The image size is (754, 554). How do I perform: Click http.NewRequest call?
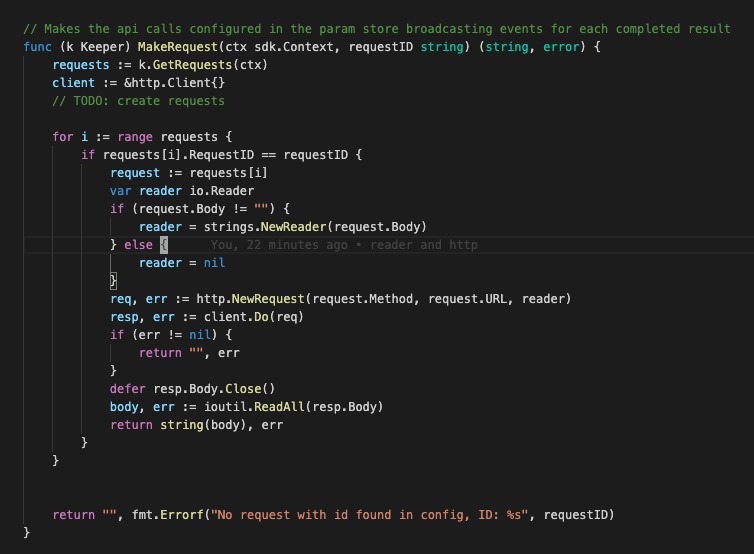click(250, 299)
